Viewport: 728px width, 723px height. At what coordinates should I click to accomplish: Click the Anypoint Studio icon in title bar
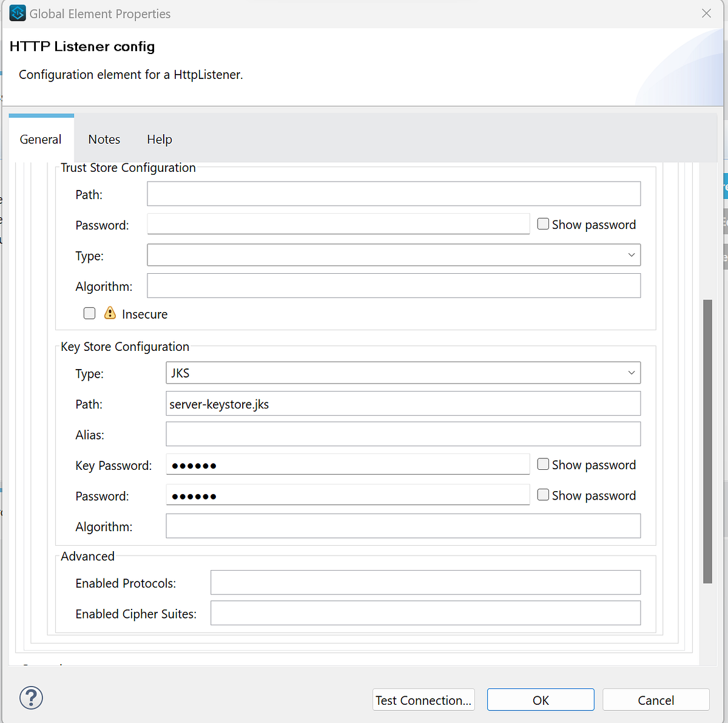tap(17, 13)
